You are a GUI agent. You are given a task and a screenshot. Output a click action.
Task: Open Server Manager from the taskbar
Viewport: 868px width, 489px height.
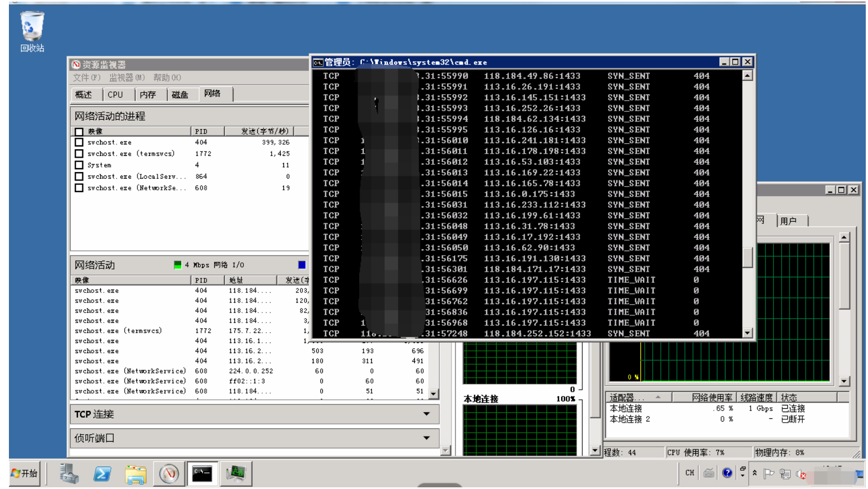click(69, 473)
